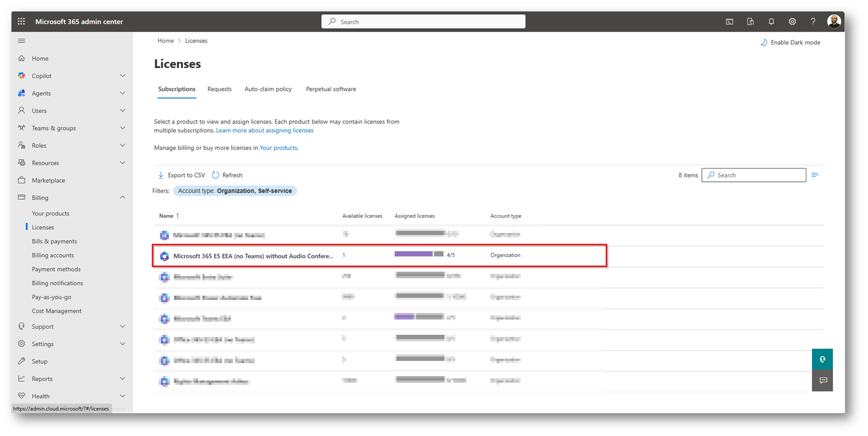Open the app launcher waffle icon
This screenshot has width=868, height=436.
pyautogui.click(x=21, y=22)
